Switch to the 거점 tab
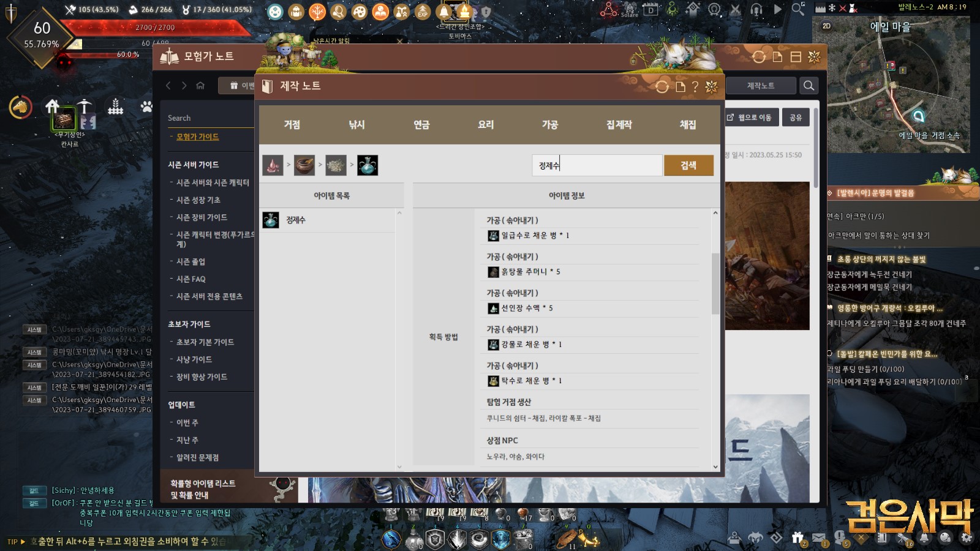The image size is (980, 551). (x=292, y=124)
